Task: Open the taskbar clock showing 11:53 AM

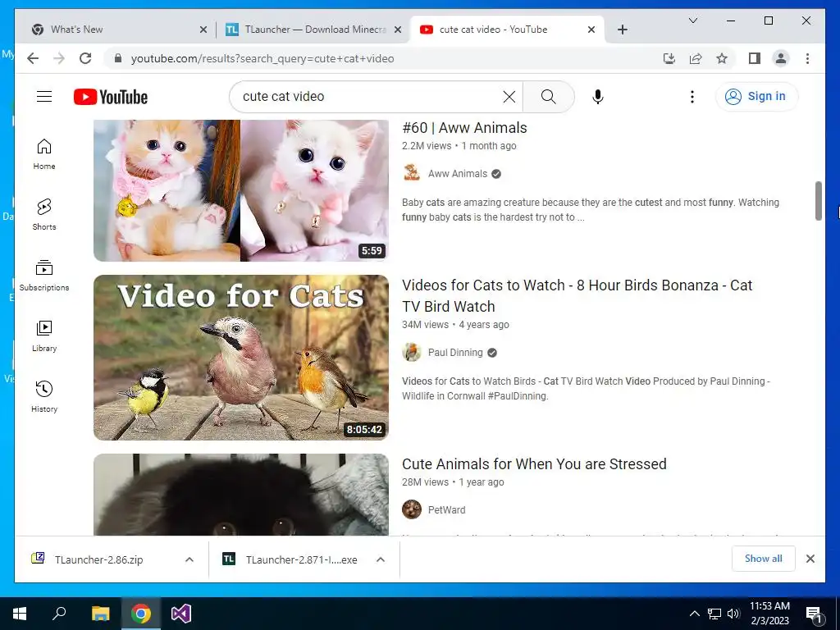Action: [769, 614]
